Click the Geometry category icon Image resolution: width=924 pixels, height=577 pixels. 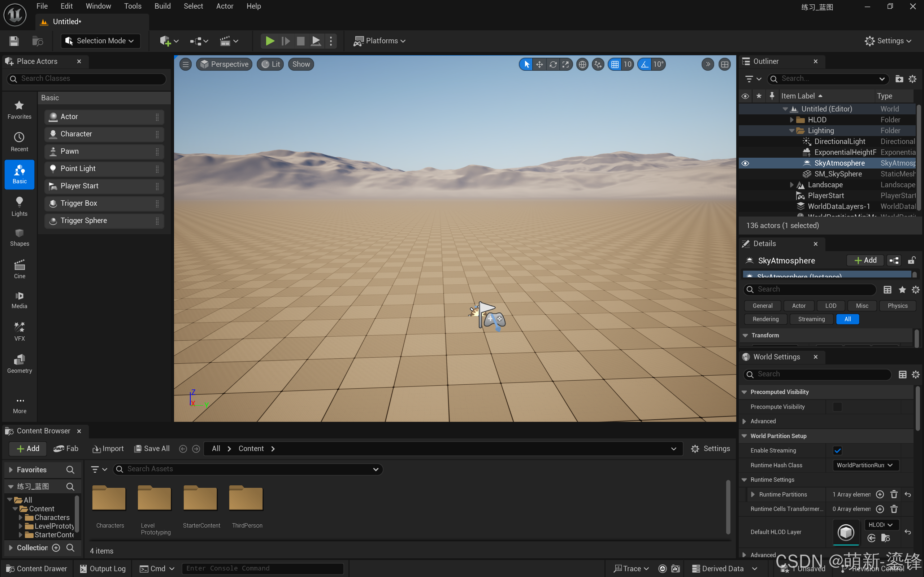19,363
